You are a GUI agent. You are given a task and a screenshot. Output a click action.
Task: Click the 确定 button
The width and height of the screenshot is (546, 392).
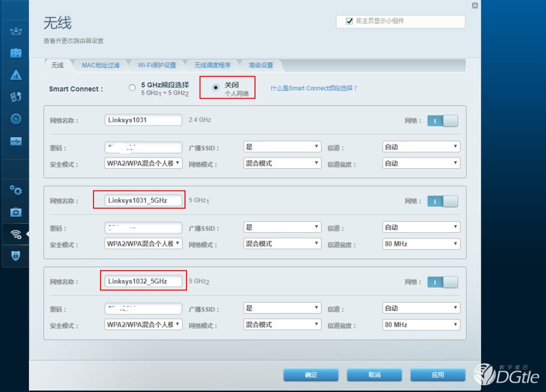(x=311, y=375)
